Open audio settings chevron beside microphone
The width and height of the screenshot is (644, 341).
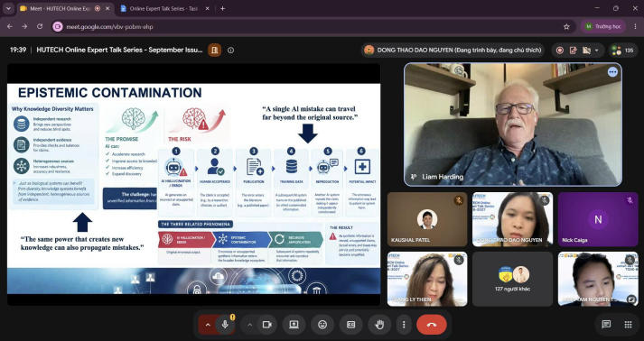pyautogui.click(x=208, y=325)
